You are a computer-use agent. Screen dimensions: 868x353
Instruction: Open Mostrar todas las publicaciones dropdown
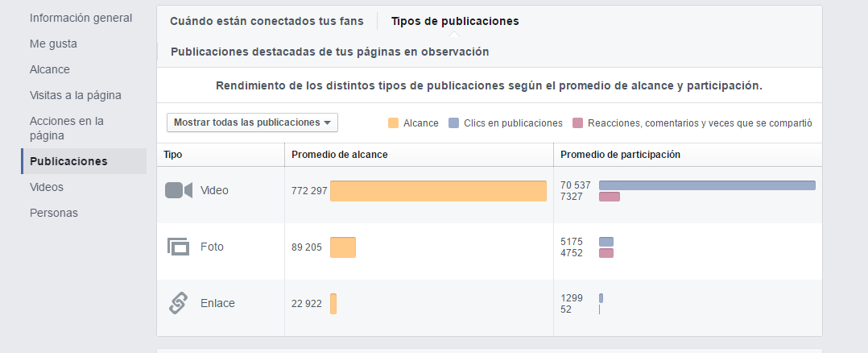[x=253, y=123]
